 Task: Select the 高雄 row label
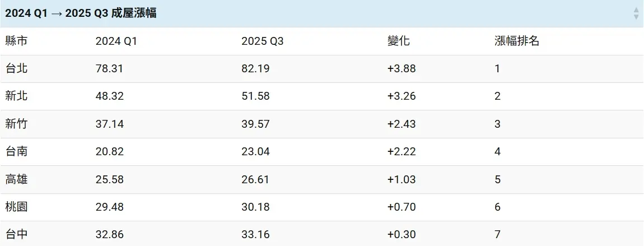pos(16,179)
